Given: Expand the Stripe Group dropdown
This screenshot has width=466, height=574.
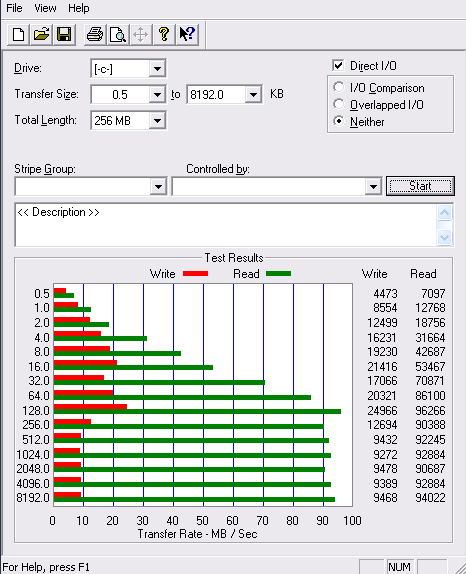Looking at the screenshot, I should [158, 187].
